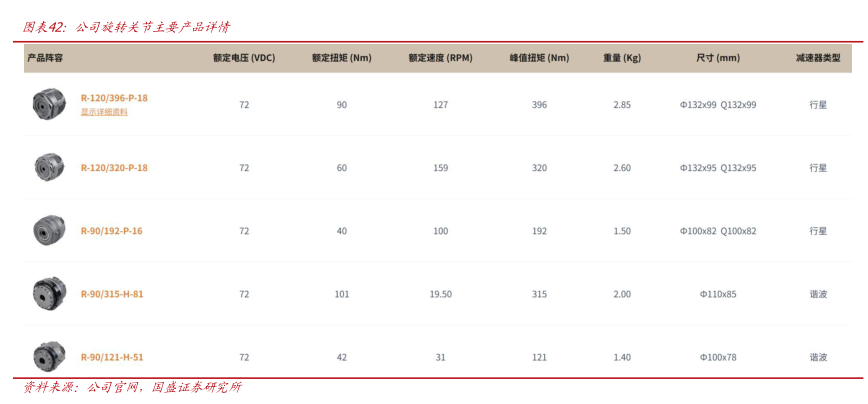Click the 显示详细资料 link
This screenshot has width=868, height=404.
104,112
